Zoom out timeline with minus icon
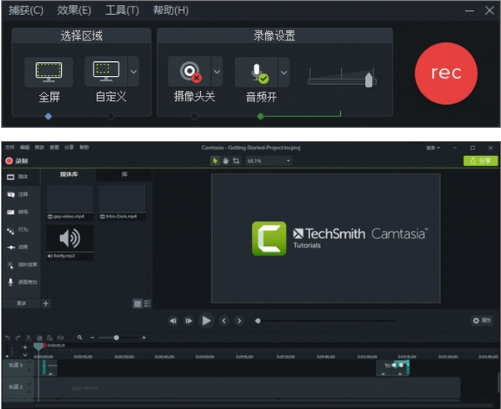Screen dimensions: 501x409 [92, 338]
